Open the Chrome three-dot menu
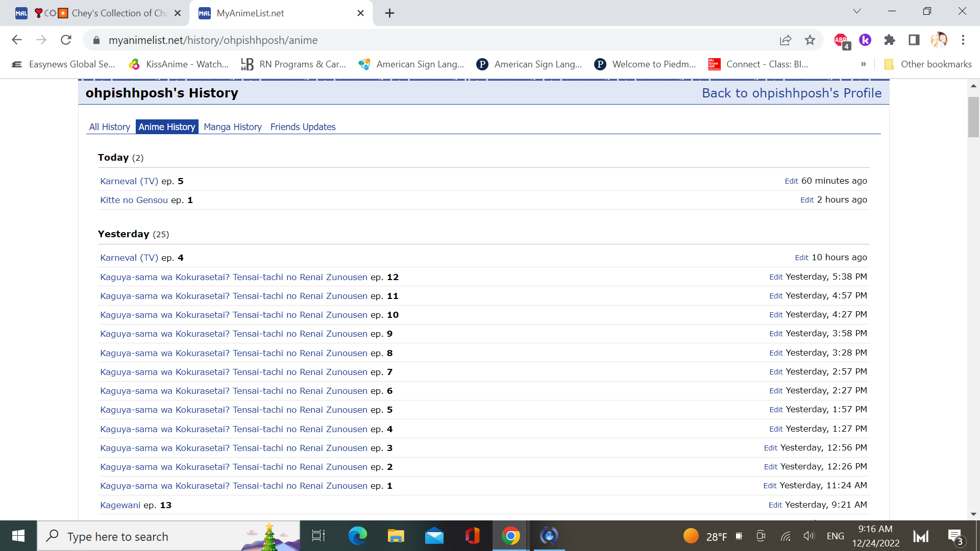The height and width of the screenshot is (551, 980). tap(963, 40)
